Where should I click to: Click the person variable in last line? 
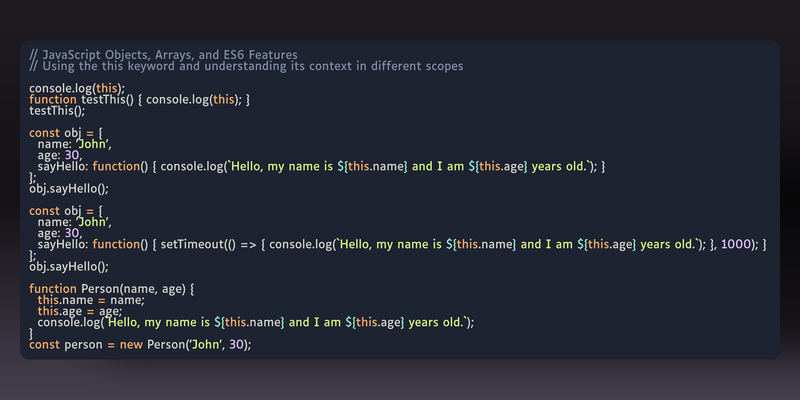pyautogui.click(x=84, y=345)
